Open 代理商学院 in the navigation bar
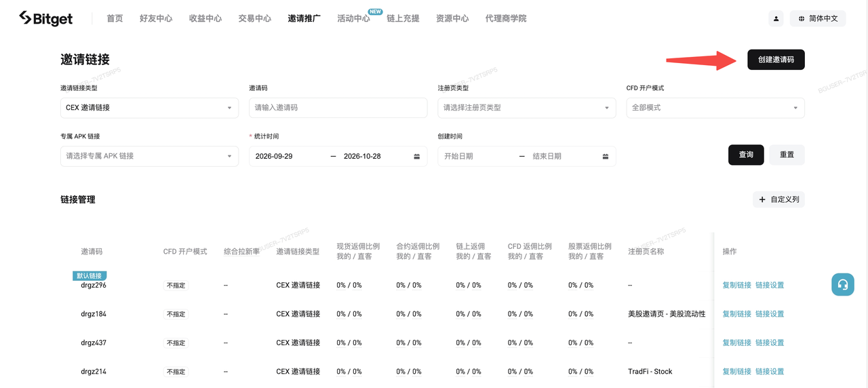868x388 pixels. [x=506, y=18]
